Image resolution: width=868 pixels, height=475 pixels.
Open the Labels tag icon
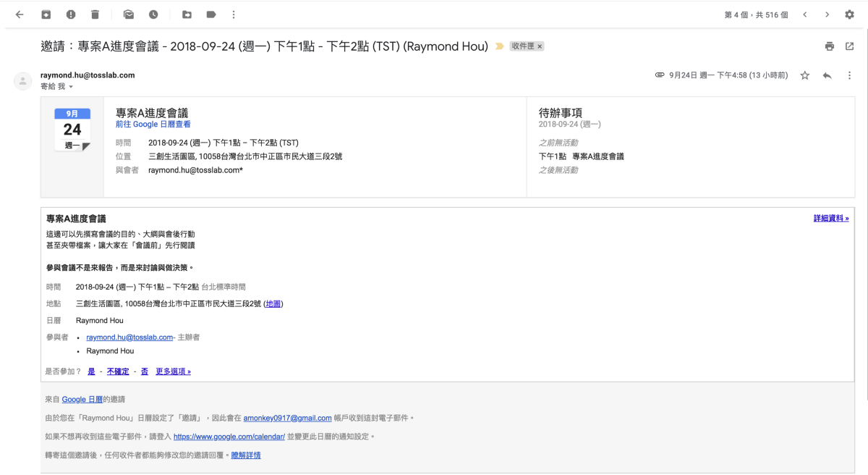(x=211, y=14)
